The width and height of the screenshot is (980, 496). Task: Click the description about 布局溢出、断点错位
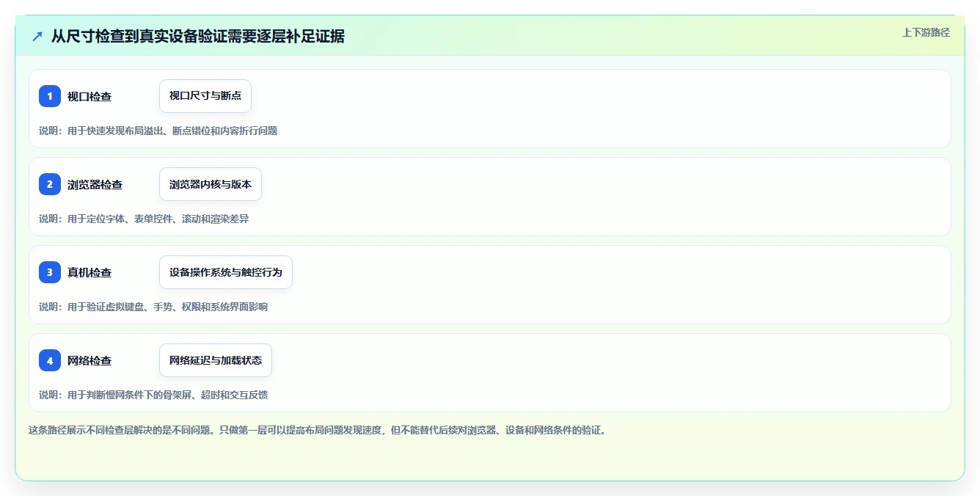pos(158,131)
